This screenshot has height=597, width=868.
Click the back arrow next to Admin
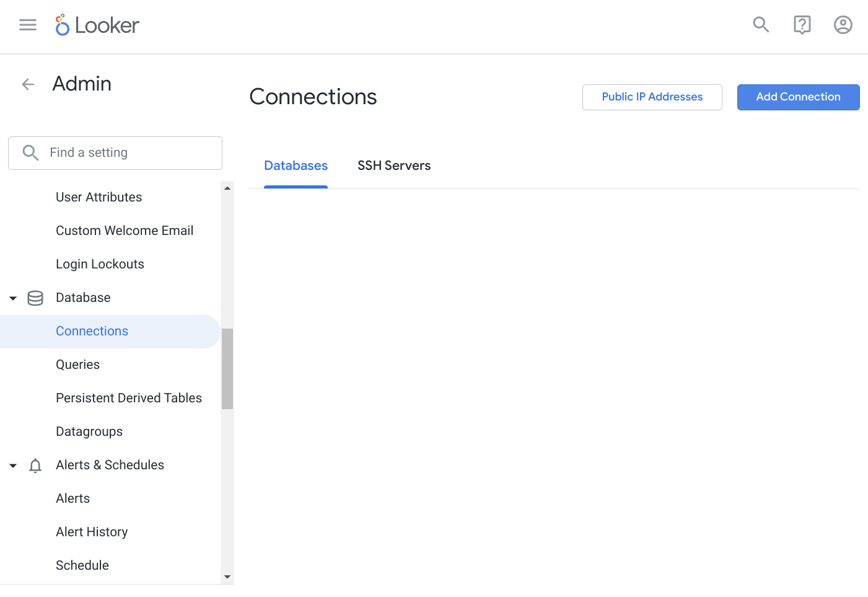pos(27,84)
